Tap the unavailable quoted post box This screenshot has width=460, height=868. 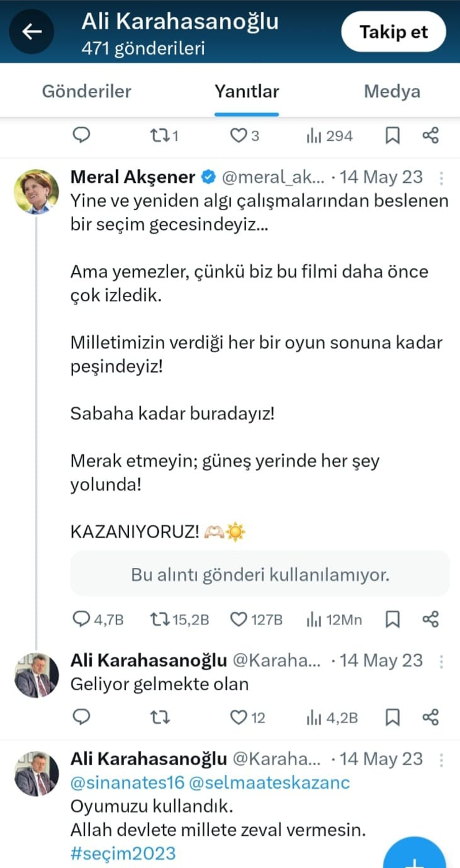tap(260, 575)
